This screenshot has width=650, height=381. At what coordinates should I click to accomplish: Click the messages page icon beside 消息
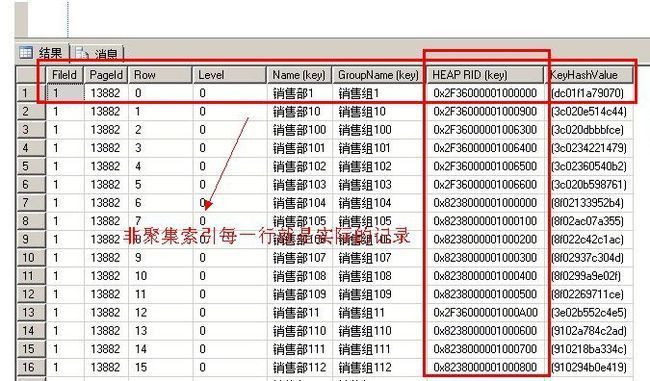pyautogui.click(x=82, y=53)
